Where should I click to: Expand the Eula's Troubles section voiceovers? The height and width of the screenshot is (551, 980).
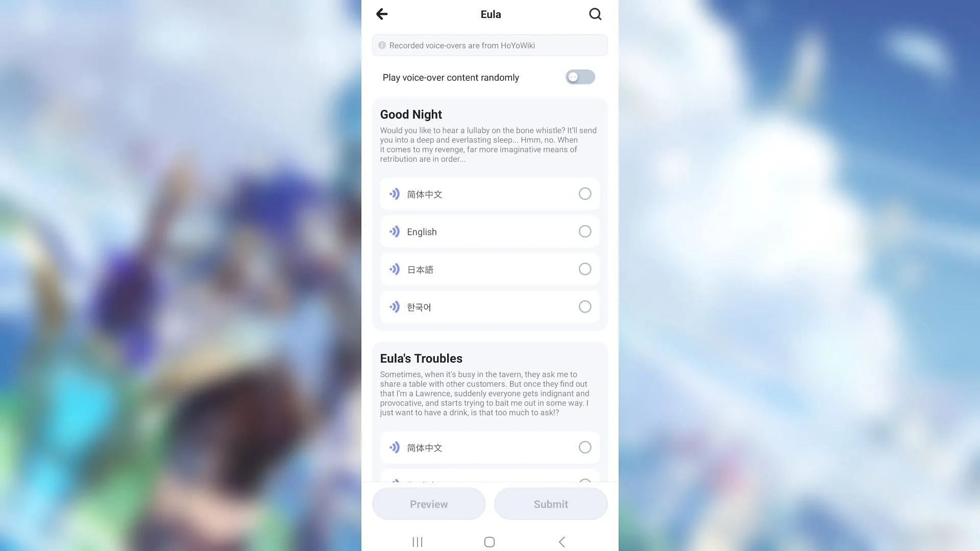pyautogui.click(x=421, y=358)
